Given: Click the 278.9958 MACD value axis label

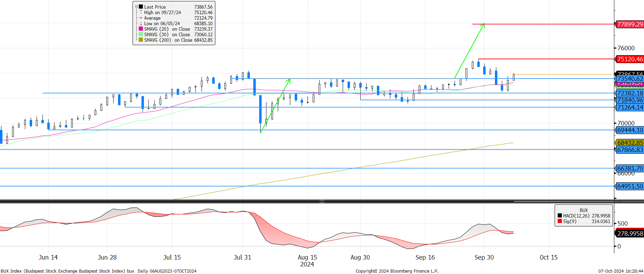Looking at the screenshot, I should pyautogui.click(x=630, y=234).
